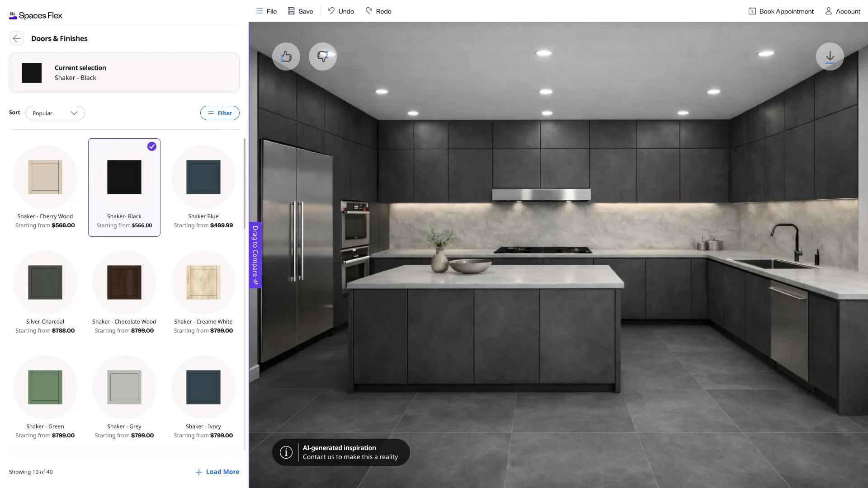868x488 pixels.
Task: Click the chevron in the sort dropdown
Action: pos(74,113)
